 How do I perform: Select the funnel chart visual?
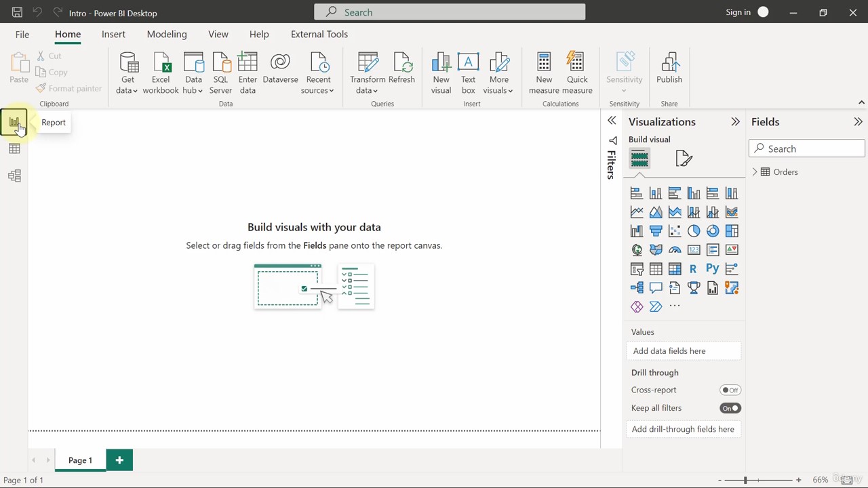tap(656, 231)
